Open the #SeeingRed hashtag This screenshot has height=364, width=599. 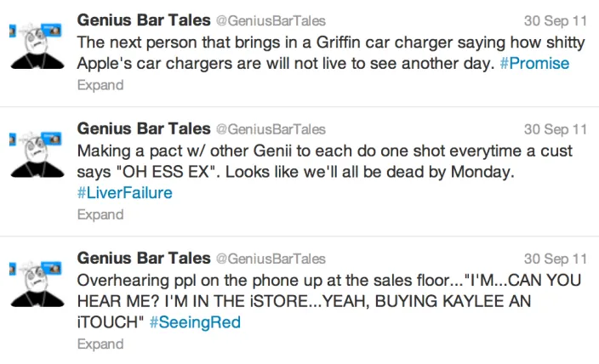(x=195, y=322)
